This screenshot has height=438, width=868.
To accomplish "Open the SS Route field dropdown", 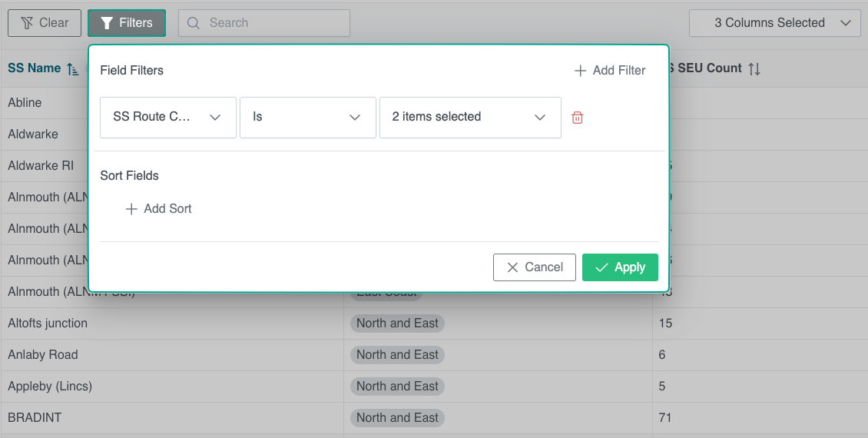I will click(x=167, y=118).
